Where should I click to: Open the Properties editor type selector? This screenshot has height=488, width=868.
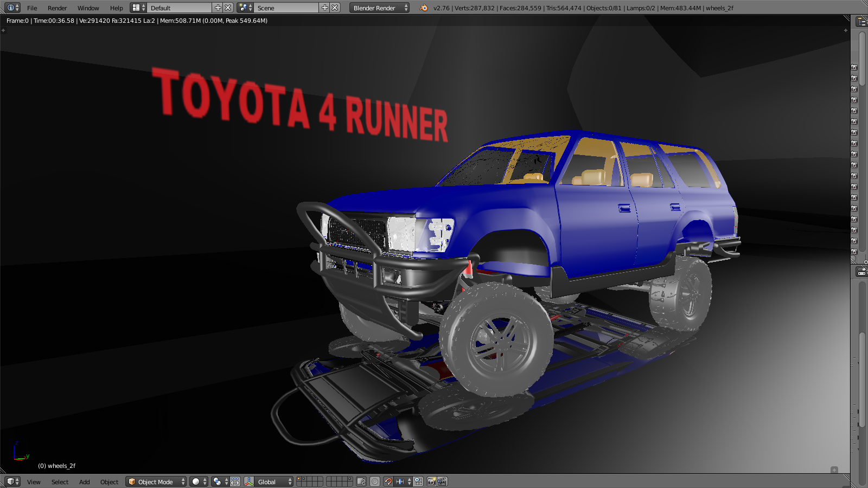pos(861,272)
